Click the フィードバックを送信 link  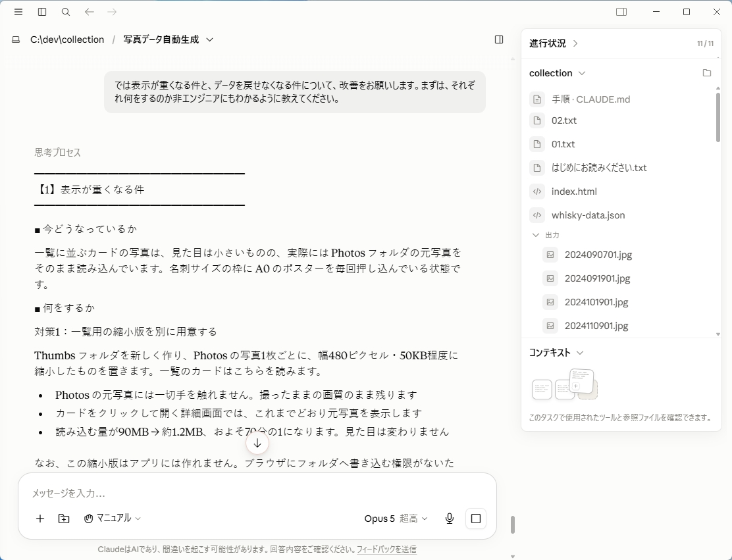click(386, 549)
